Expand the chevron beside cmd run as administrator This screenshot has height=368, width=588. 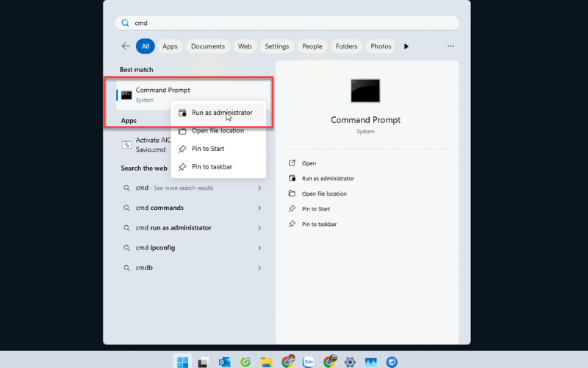click(259, 227)
